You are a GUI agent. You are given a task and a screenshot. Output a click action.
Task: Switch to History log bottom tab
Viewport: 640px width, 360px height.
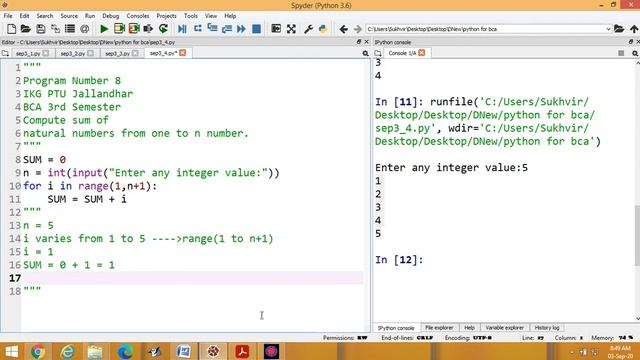point(547,328)
